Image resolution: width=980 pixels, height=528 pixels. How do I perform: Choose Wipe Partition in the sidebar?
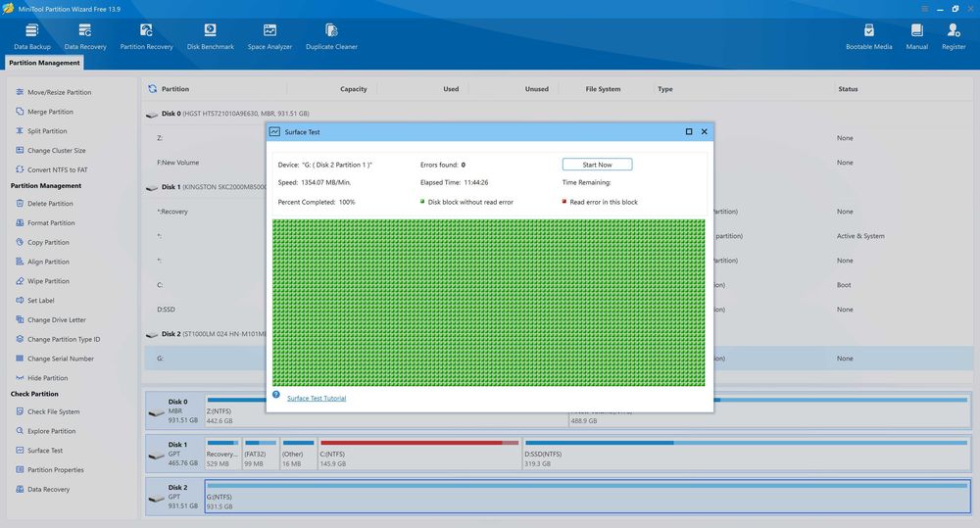(42, 280)
